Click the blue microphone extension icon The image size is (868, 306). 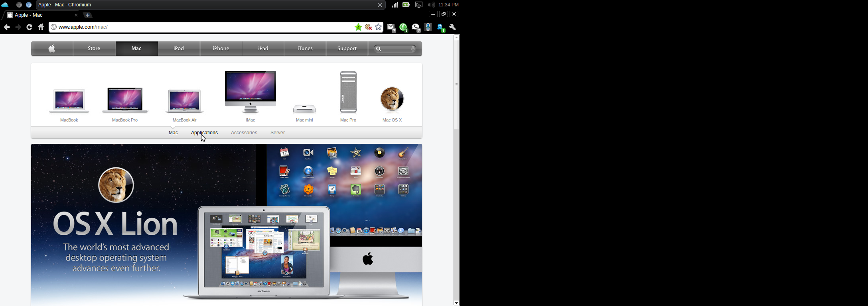coord(428,27)
